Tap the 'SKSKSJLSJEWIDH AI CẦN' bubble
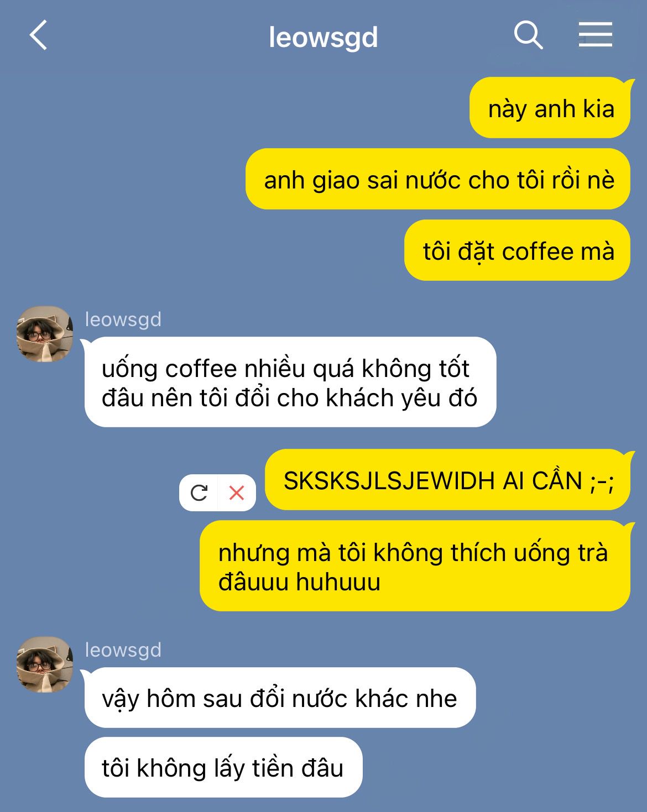Viewport: 647px width, 812px height. (448, 480)
